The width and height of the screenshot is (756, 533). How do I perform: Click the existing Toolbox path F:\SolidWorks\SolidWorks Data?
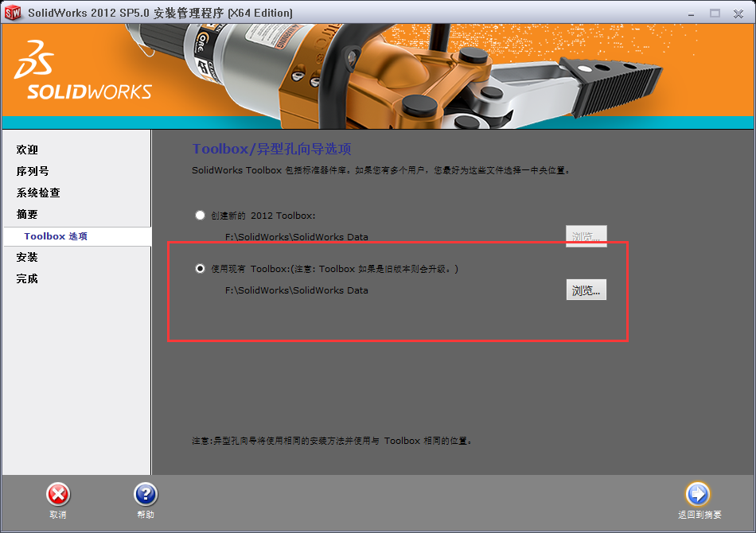[x=297, y=290]
